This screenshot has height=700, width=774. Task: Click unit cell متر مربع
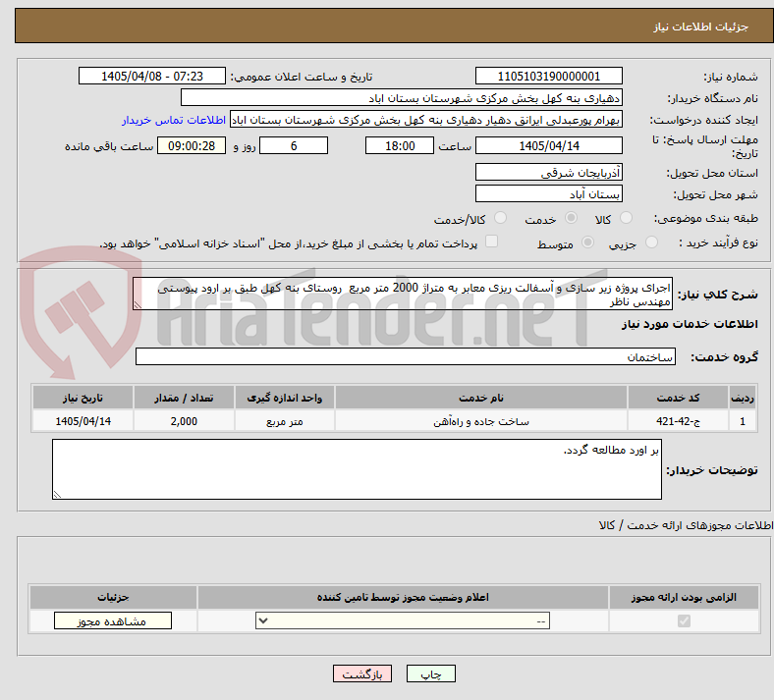click(x=284, y=421)
